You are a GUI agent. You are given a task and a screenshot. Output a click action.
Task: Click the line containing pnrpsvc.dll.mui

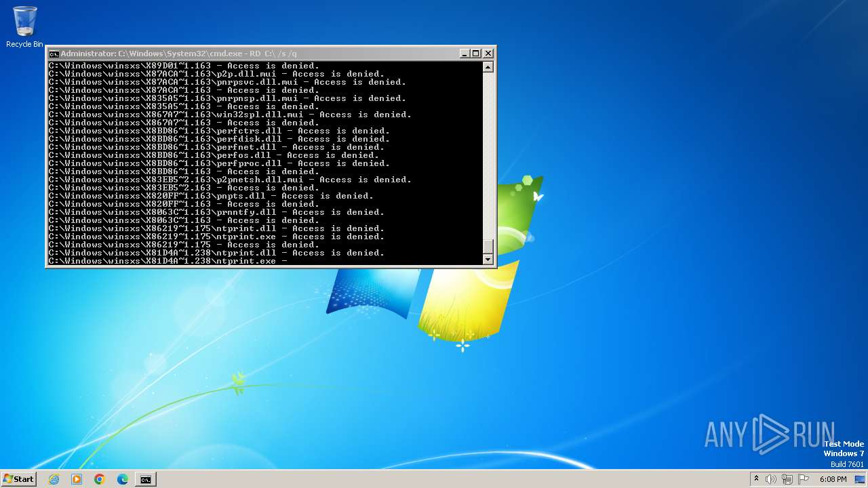tap(227, 82)
